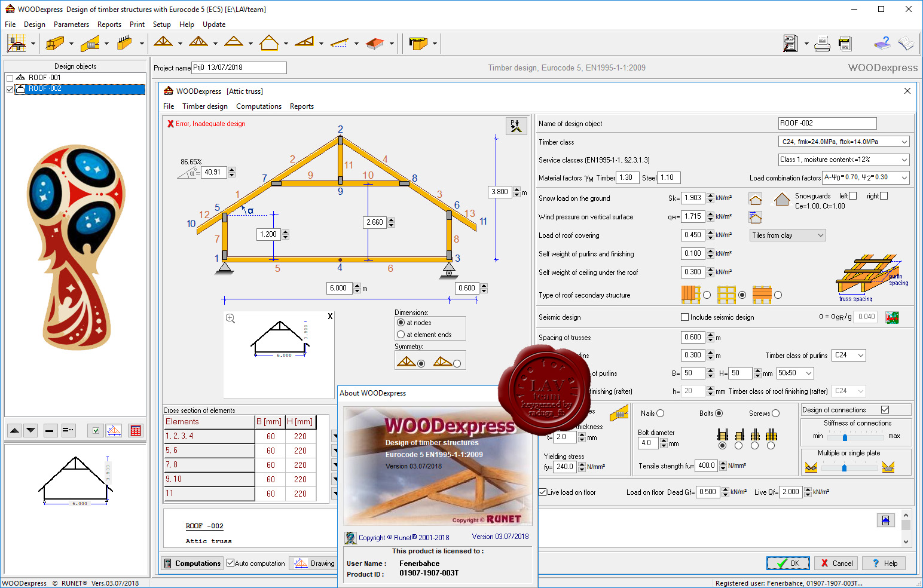
Task: Select the attic truss house icon
Action: tap(269, 43)
